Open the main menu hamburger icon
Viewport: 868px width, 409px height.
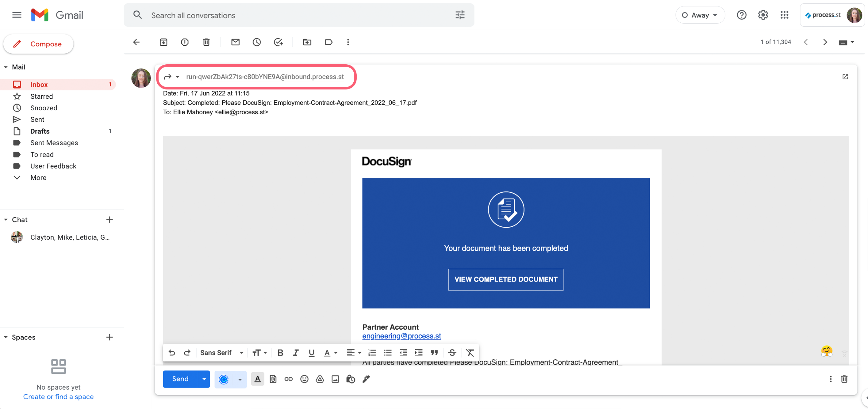(17, 15)
